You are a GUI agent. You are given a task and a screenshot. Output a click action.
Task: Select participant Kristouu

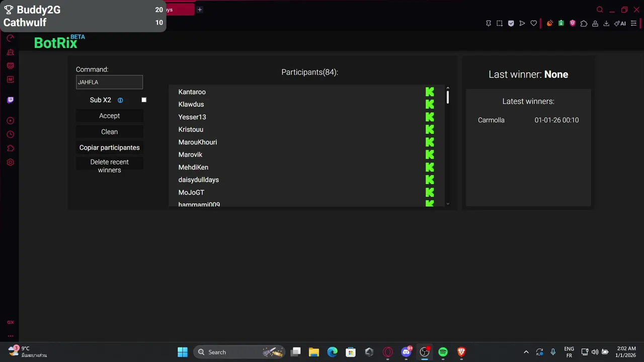click(x=191, y=130)
